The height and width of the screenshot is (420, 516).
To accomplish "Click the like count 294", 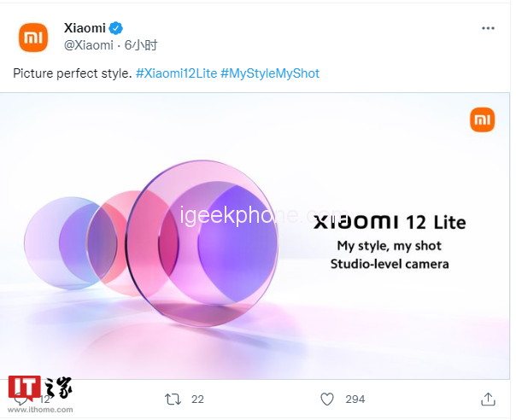I will (355, 399).
